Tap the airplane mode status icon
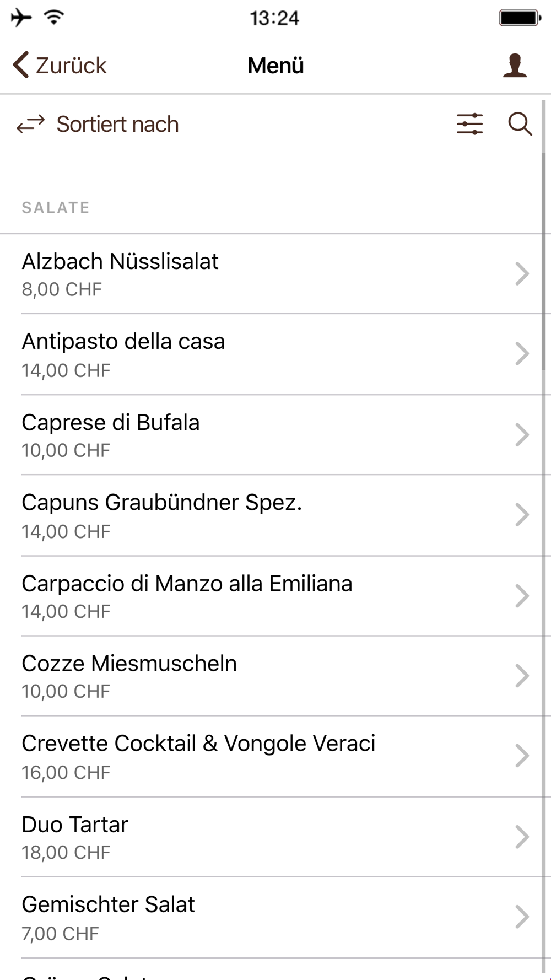Viewport: 551px width, 980px height. [21, 18]
